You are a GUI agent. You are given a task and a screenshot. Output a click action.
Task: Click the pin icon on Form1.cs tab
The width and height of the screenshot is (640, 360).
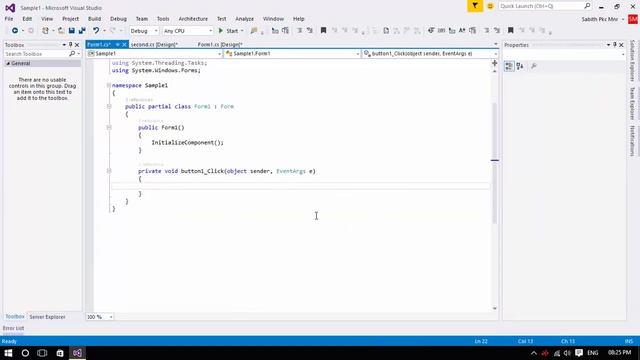[118, 44]
